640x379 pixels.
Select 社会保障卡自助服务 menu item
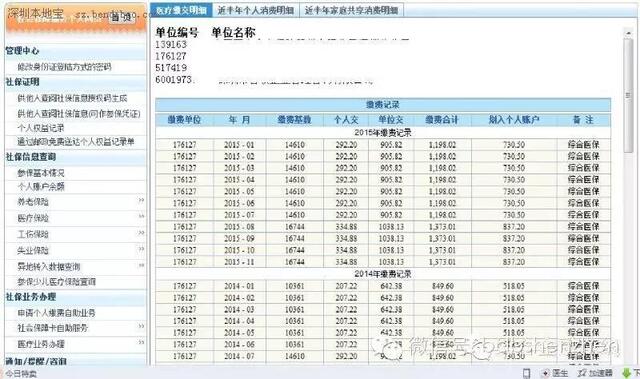[53, 328]
